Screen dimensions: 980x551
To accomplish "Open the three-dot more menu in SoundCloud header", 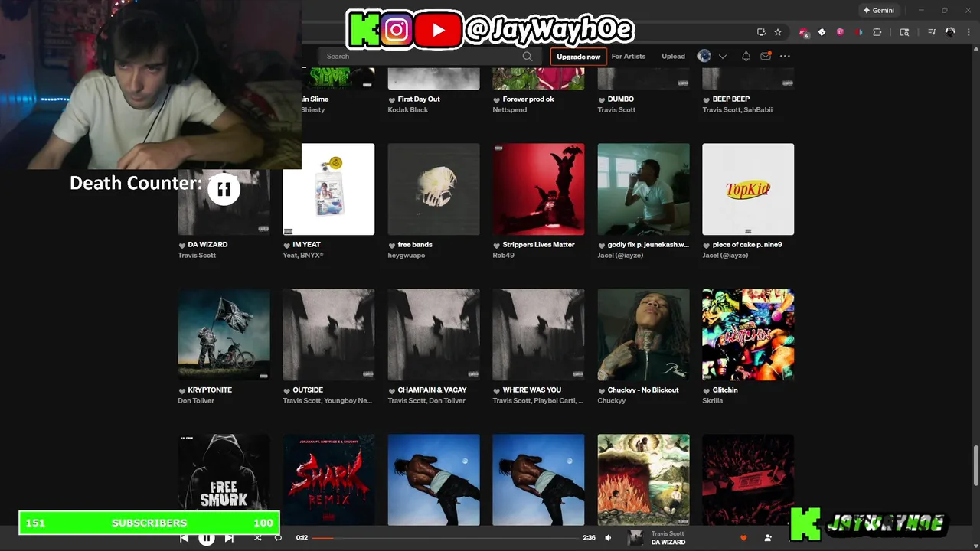I will coord(785,56).
